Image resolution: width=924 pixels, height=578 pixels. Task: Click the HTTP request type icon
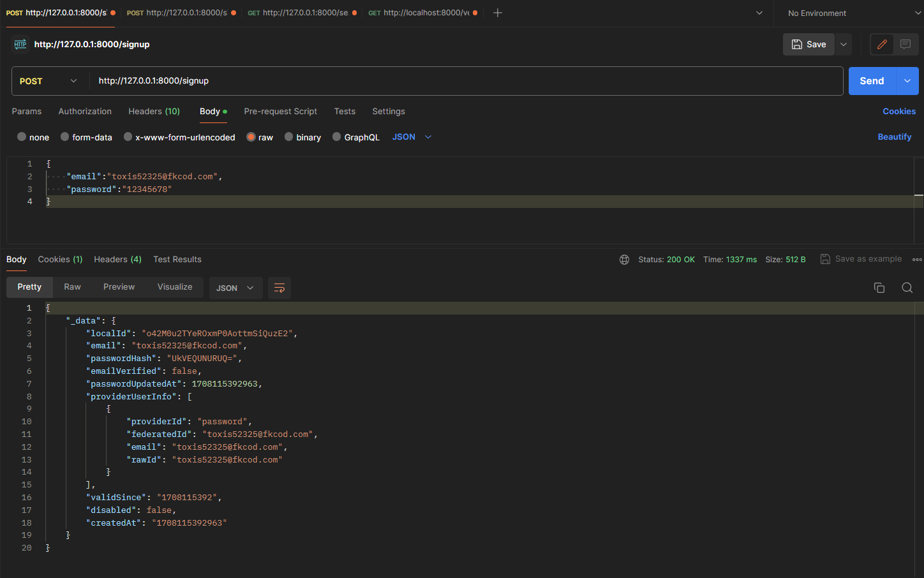(20, 44)
